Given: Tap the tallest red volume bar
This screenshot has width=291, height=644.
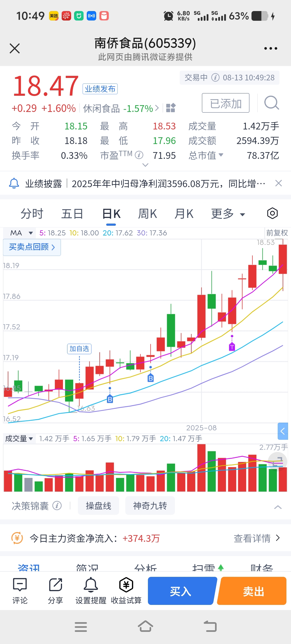Looking at the screenshot, I should (x=202, y=468).
